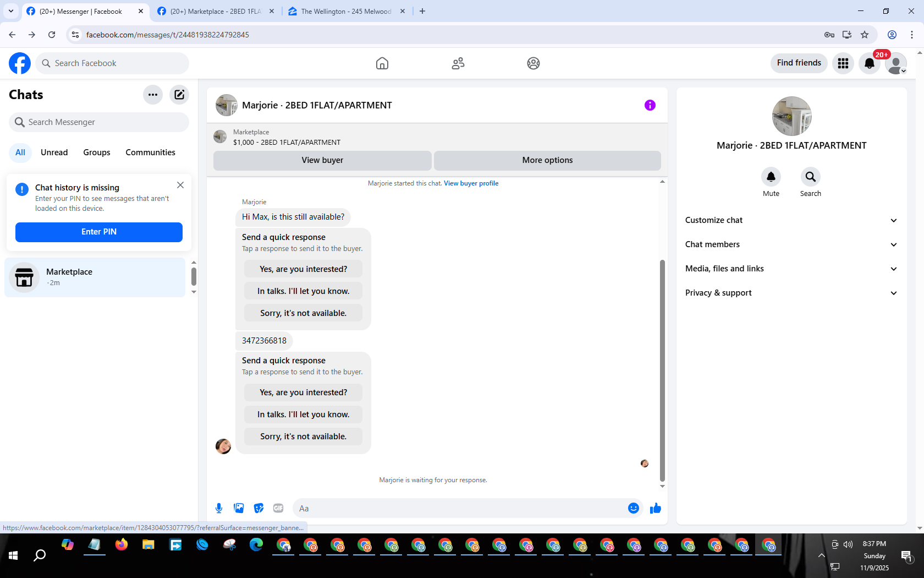Image resolution: width=924 pixels, height=578 pixels.
Task: Mute this conversation with bell icon
Action: click(771, 177)
